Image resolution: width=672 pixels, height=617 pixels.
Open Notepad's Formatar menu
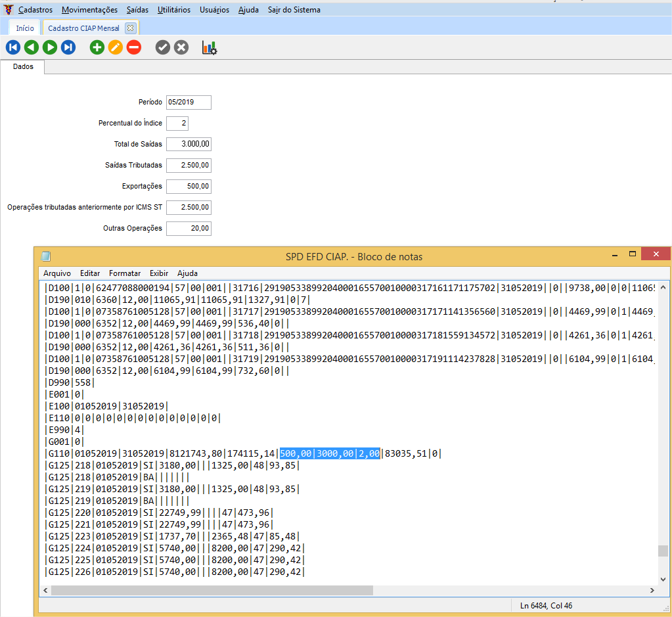click(125, 273)
